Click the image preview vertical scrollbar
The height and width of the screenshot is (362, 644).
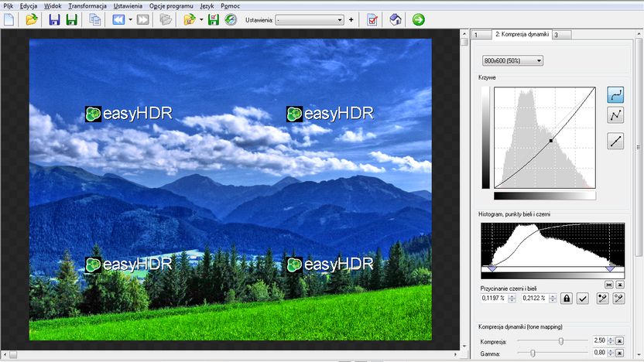coord(464,190)
